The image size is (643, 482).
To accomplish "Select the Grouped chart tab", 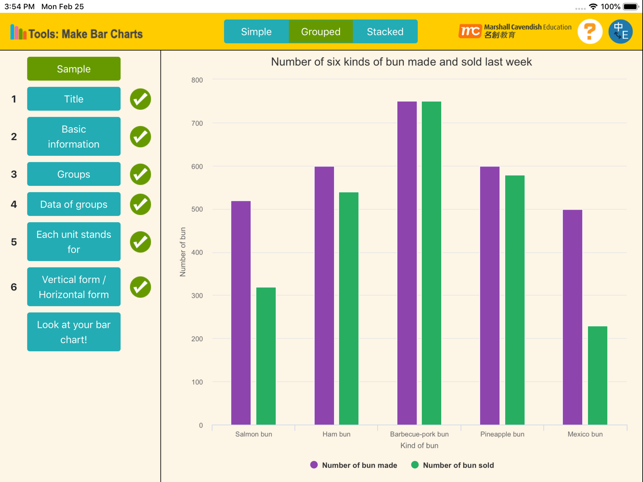I will 321,32.
